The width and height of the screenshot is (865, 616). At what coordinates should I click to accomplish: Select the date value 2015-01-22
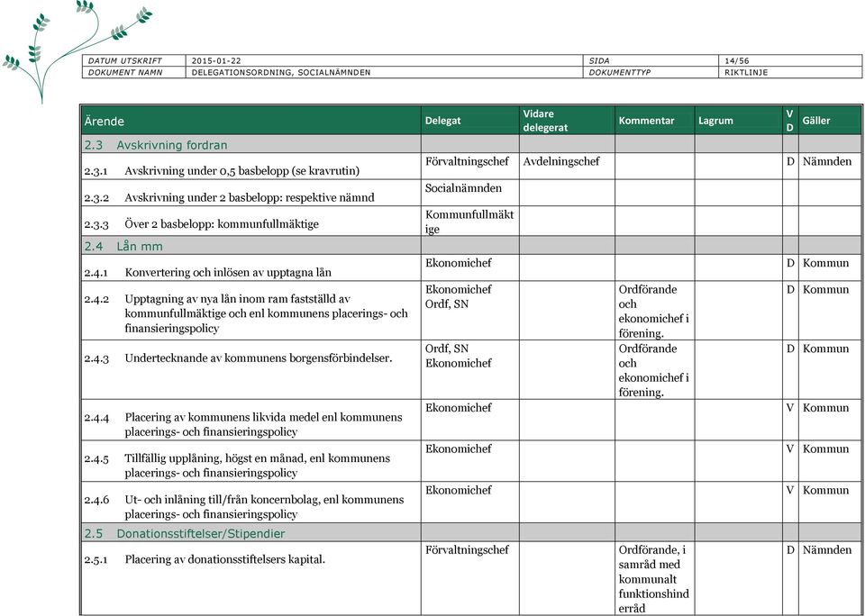click(x=216, y=61)
